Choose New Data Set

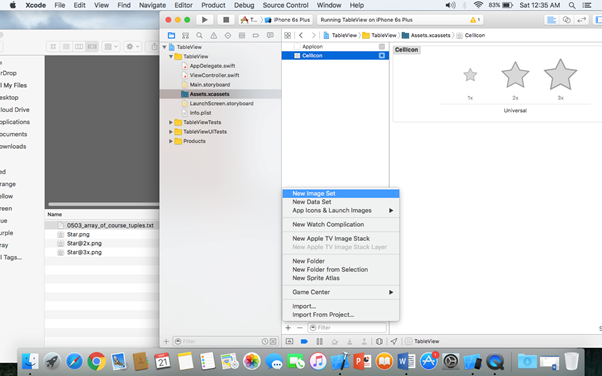(x=341, y=202)
